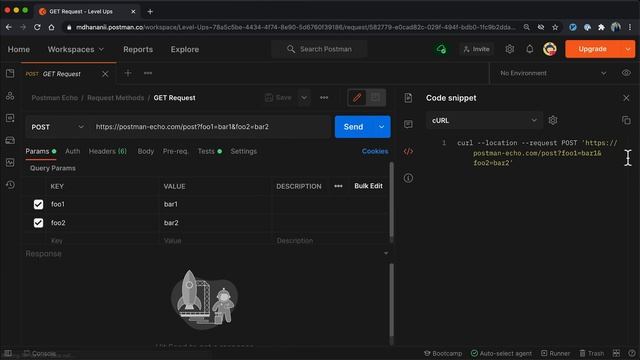The height and width of the screenshot is (360, 640).
Task: Uncheck the foo1 parameter checkbox
Action: [x=38, y=204]
